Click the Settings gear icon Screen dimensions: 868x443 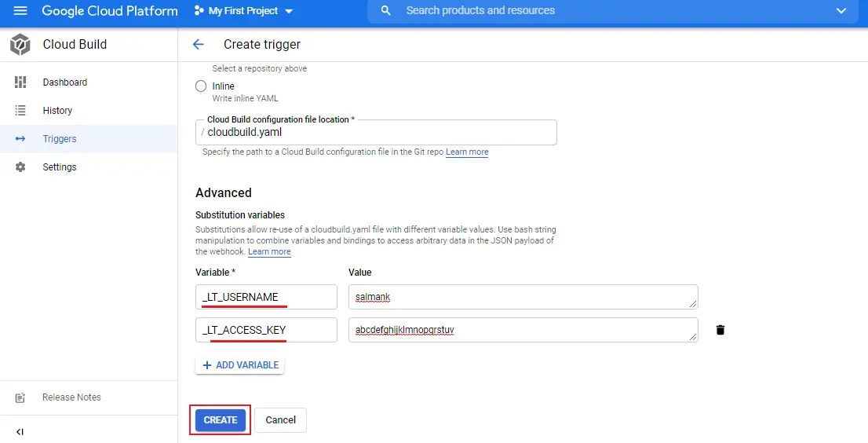[20, 167]
